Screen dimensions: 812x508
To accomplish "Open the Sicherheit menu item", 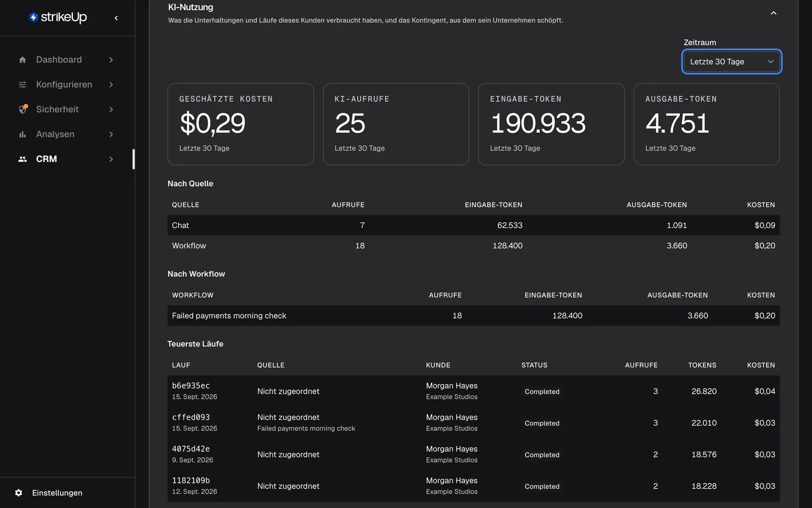I will (x=66, y=109).
